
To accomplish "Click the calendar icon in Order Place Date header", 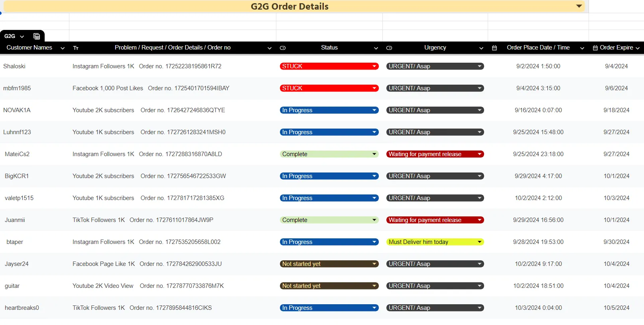I will coord(494,48).
